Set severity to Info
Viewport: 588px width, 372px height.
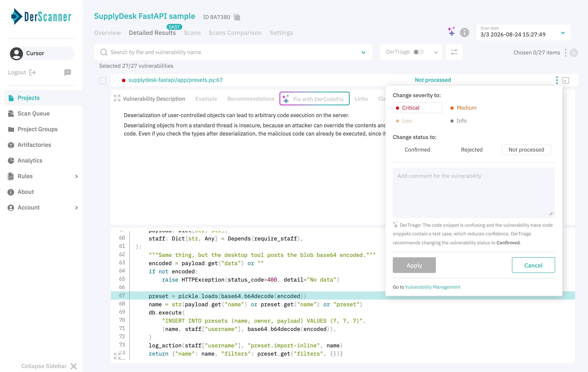tap(458, 121)
